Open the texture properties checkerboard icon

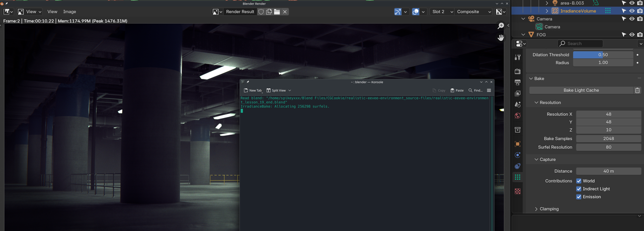click(518, 191)
